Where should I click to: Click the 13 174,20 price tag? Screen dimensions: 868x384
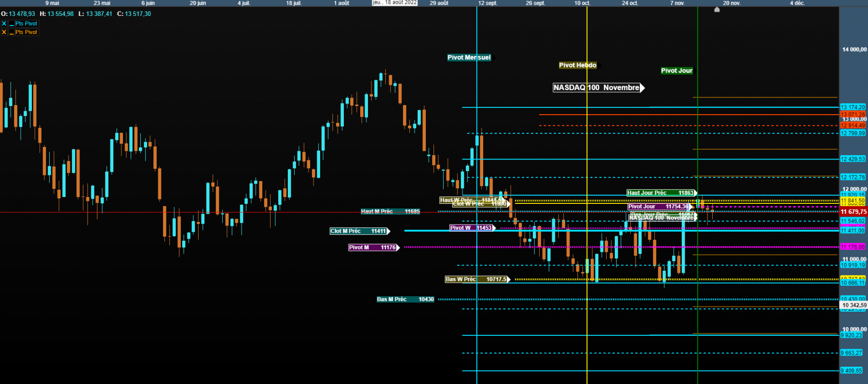coord(853,107)
